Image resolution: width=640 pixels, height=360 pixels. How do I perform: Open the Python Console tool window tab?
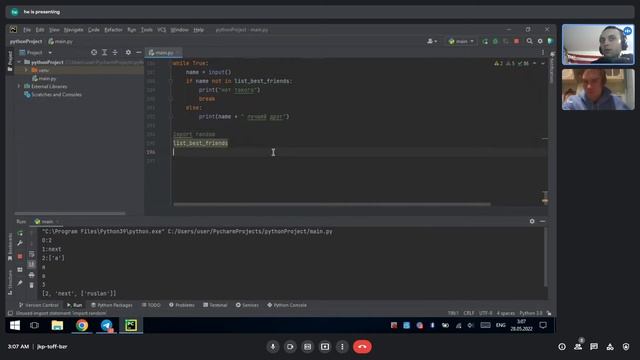click(x=287, y=305)
